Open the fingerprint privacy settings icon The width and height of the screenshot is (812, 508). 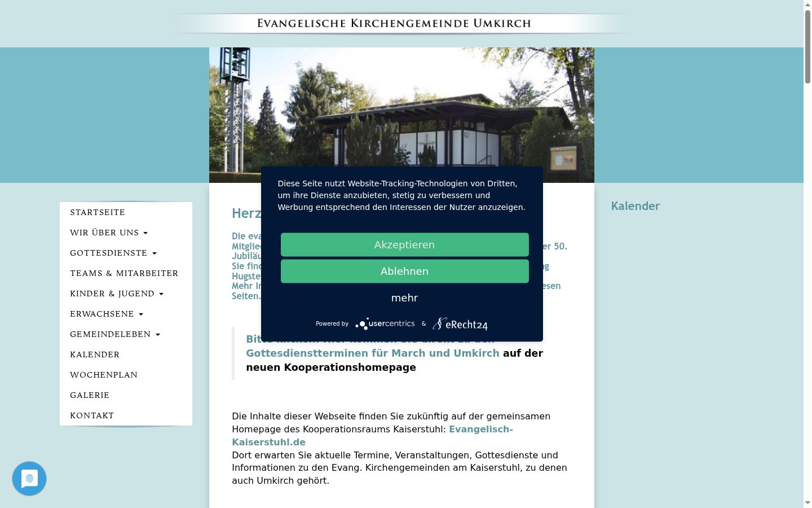[x=29, y=479]
